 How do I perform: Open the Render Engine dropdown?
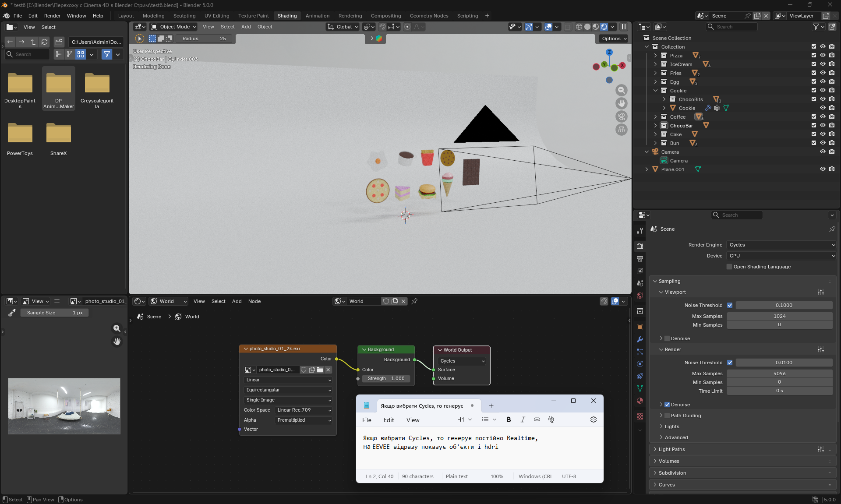tap(781, 245)
